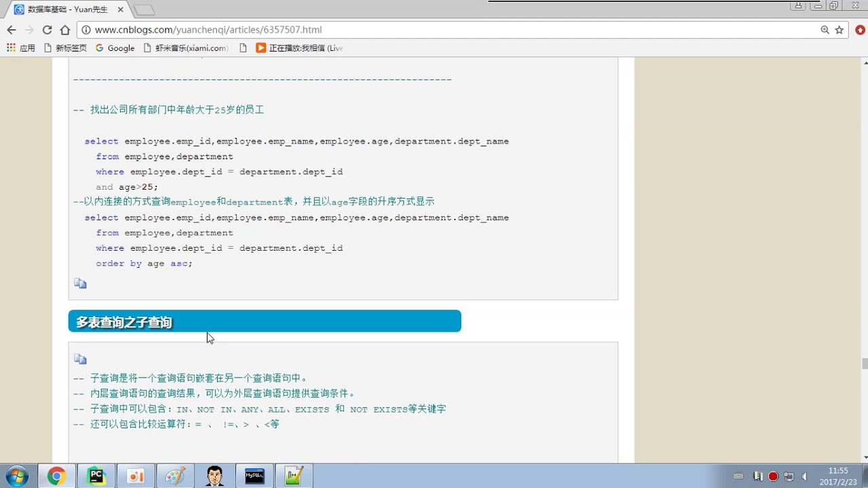
Task: Open the Apps (应用) bookmarks shortcut
Action: coord(21,48)
